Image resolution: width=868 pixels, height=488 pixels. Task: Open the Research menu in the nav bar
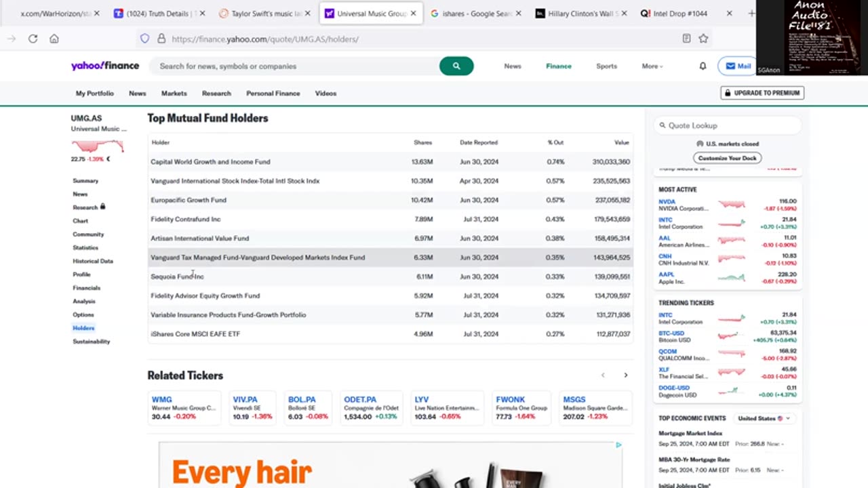(x=216, y=94)
